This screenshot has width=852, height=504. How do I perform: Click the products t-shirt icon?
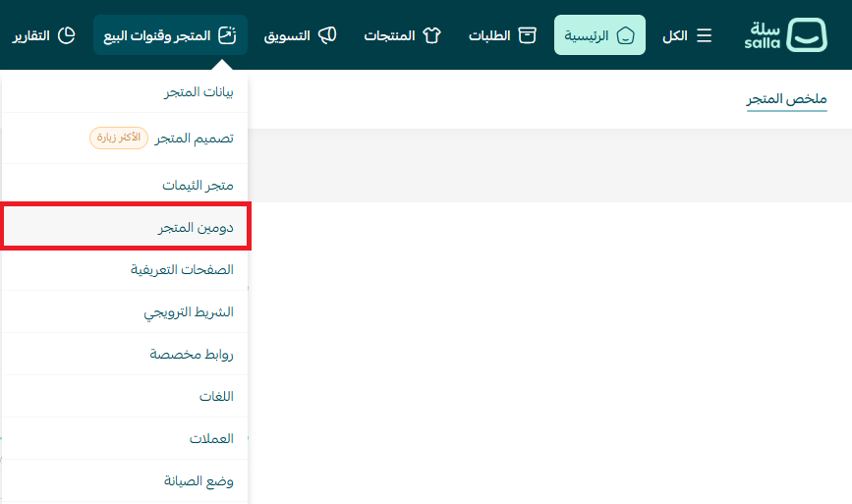[x=432, y=35]
